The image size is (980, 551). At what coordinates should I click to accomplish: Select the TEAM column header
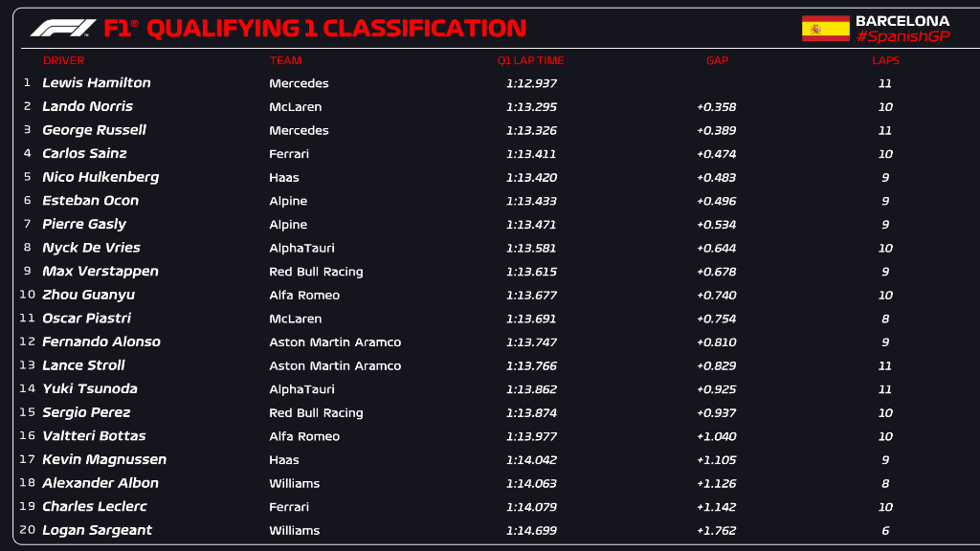pyautogui.click(x=285, y=60)
